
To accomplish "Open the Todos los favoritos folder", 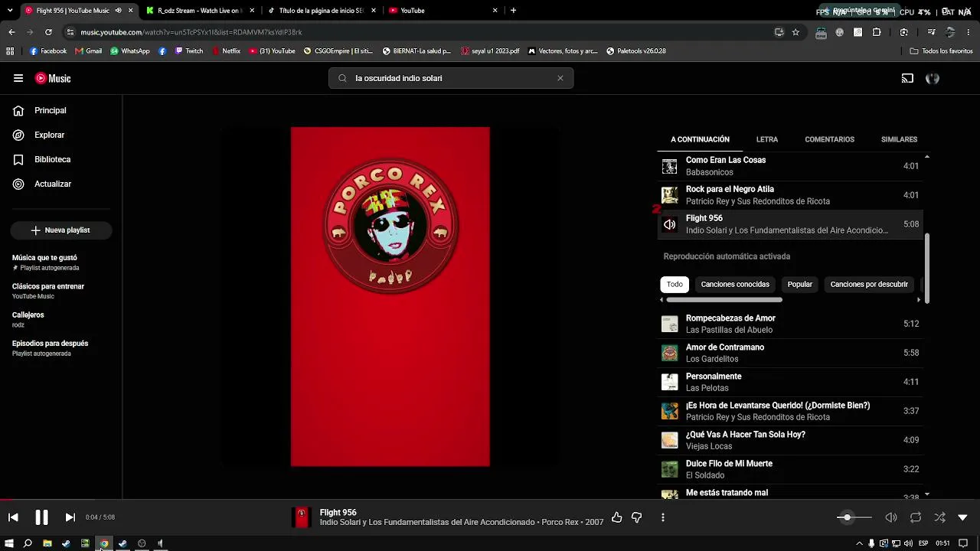I will 941,51.
